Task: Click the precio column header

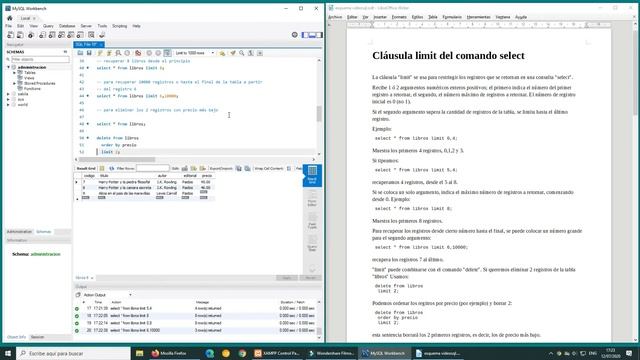Action: pos(207,176)
